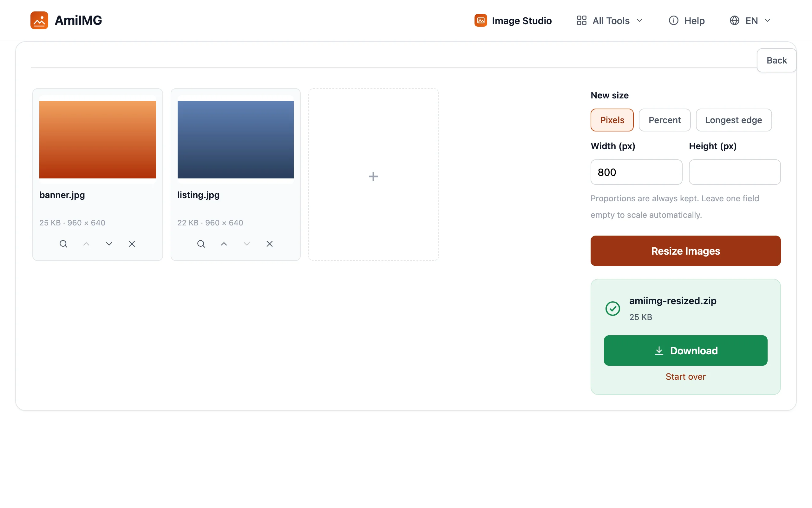Remove listing.jpg with X icon
This screenshot has height=508, width=812.
click(x=269, y=244)
